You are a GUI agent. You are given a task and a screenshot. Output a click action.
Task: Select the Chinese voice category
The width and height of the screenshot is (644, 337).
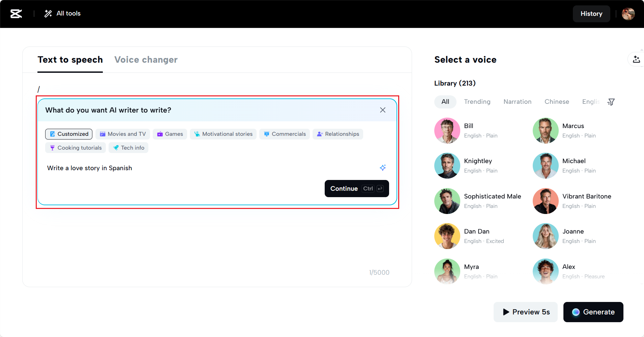[x=557, y=102]
